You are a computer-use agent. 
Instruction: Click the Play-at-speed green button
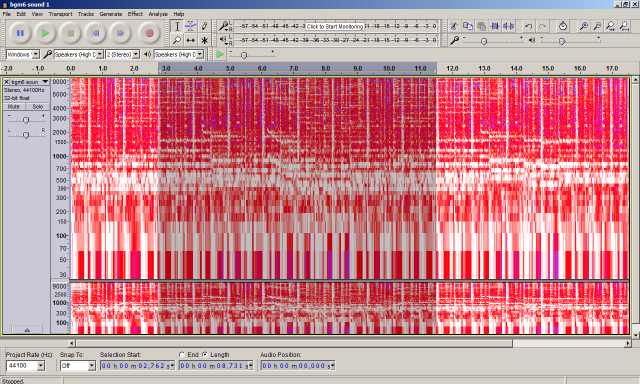click(220, 54)
